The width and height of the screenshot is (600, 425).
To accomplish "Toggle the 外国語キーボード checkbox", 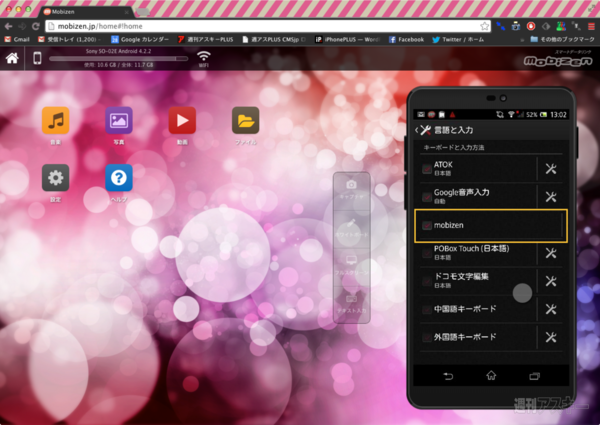I will 427,337.
